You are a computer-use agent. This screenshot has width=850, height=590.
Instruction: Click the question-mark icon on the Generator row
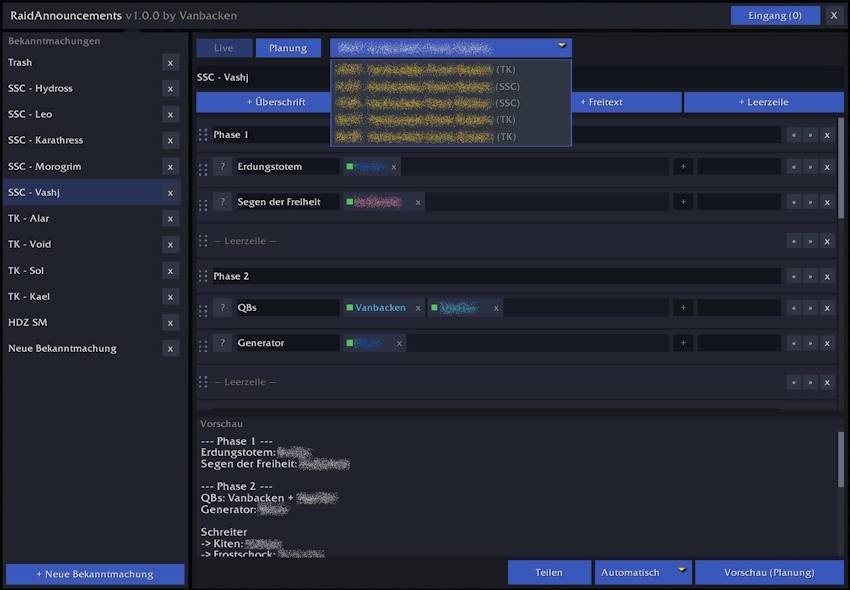(222, 343)
